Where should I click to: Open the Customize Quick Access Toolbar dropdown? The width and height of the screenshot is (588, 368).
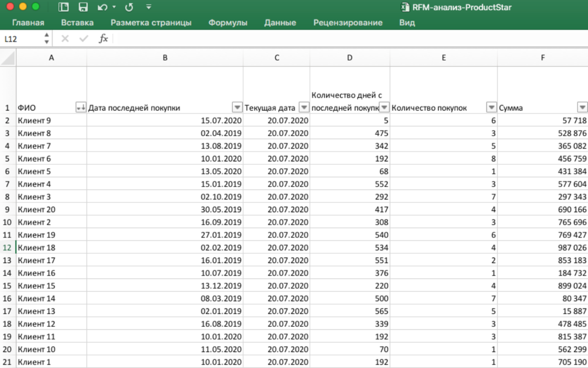pyautogui.click(x=148, y=7)
